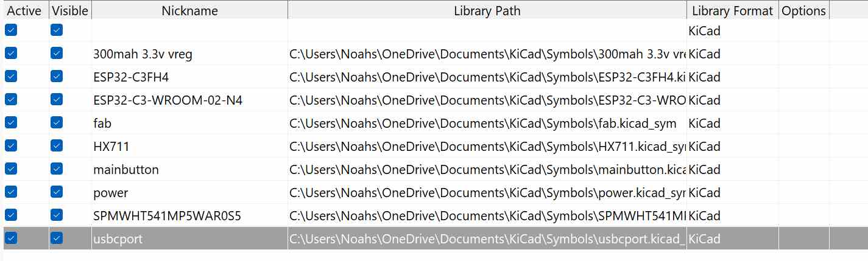The height and width of the screenshot is (261, 868).
Task: Click the Nickname column header
Action: click(189, 10)
